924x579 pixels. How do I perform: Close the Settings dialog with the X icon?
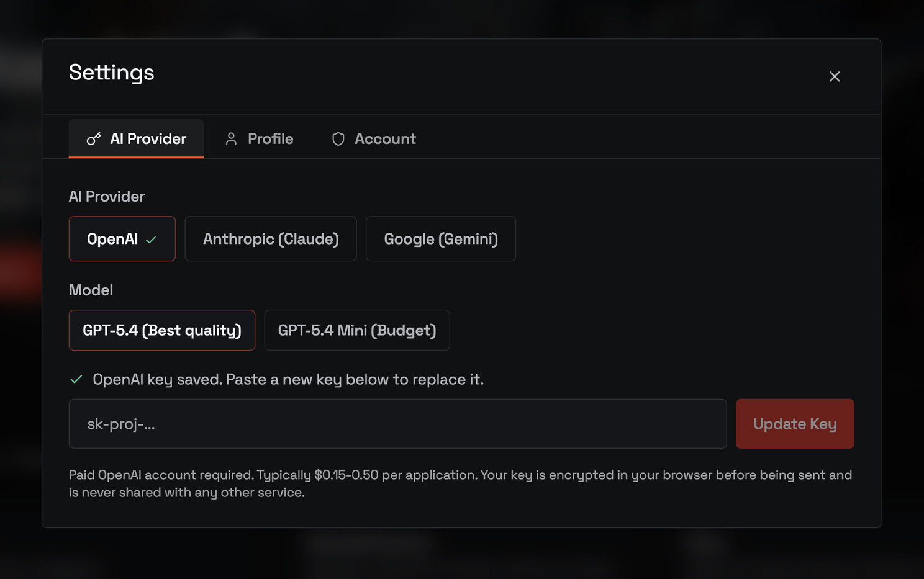coord(834,76)
